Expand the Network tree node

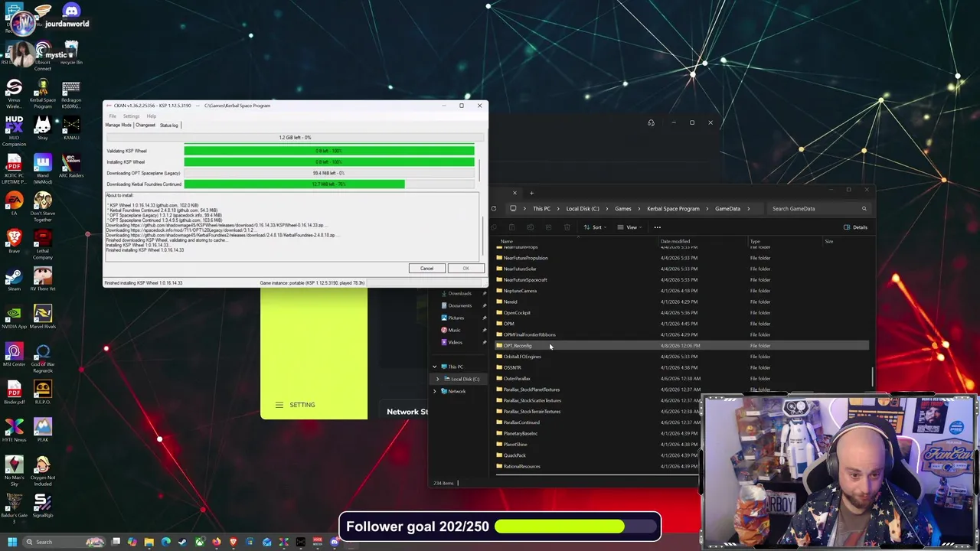pyautogui.click(x=434, y=391)
